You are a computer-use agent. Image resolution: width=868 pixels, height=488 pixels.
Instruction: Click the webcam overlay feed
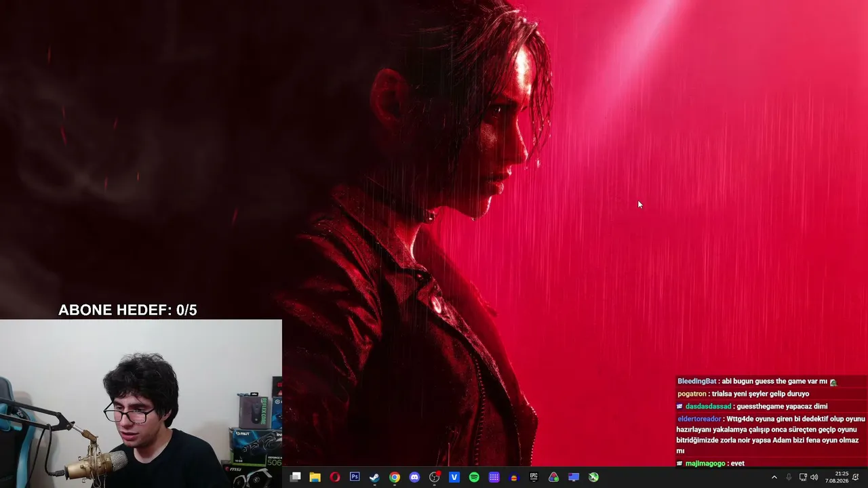(x=141, y=404)
